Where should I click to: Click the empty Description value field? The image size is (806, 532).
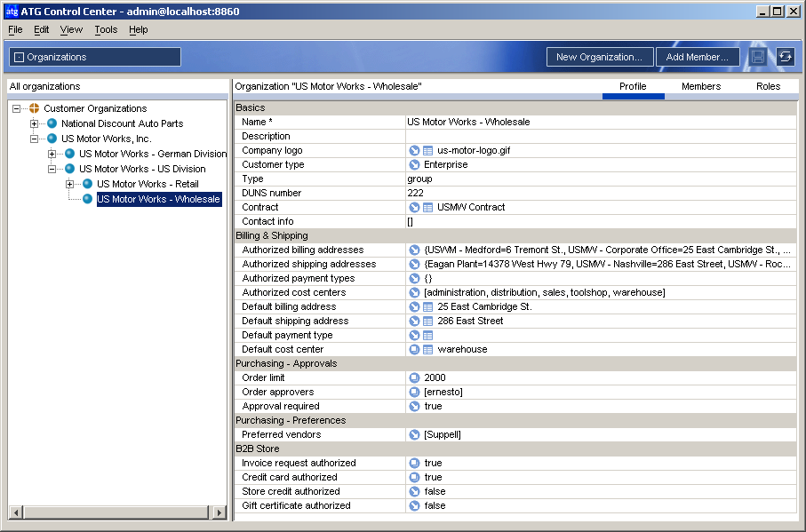click(x=601, y=136)
